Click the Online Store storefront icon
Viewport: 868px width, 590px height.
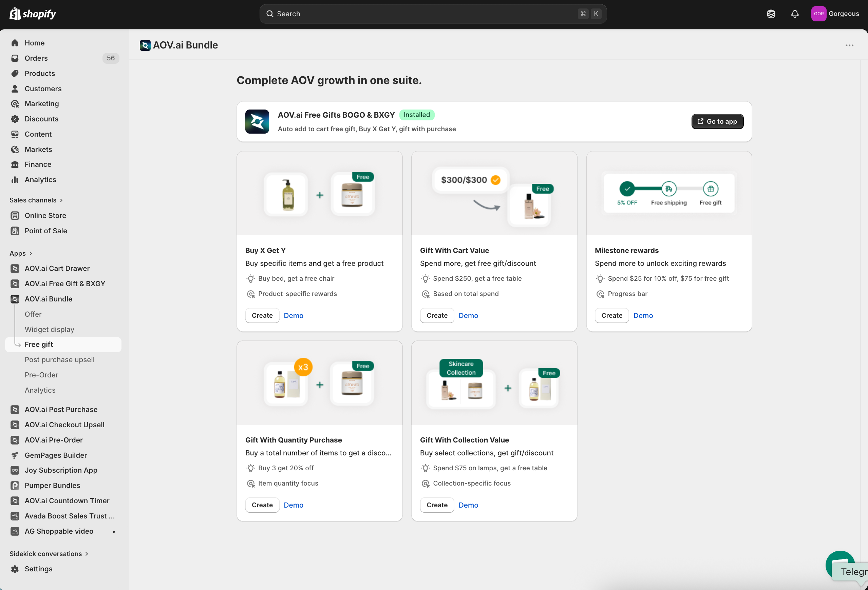15,216
